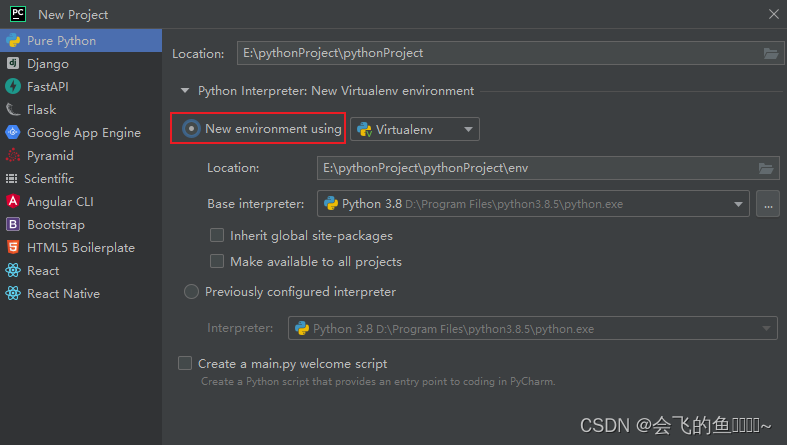Select New environment using radio button
The image size is (787, 445).
tap(191, 128)
